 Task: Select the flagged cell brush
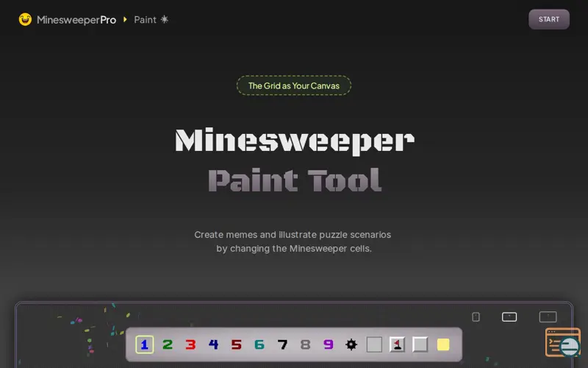397,344
